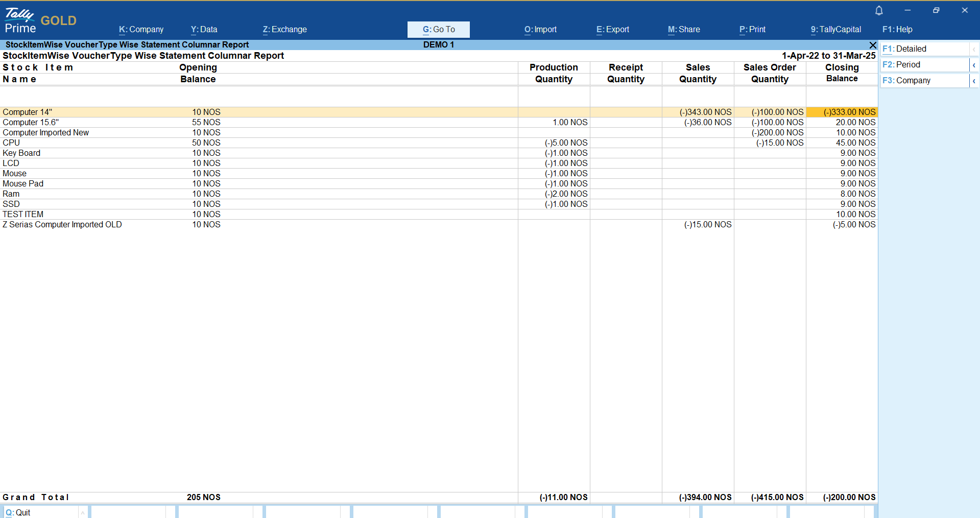Click the notification bell icon
Viewport: 980px width, 518px height.
879,11
